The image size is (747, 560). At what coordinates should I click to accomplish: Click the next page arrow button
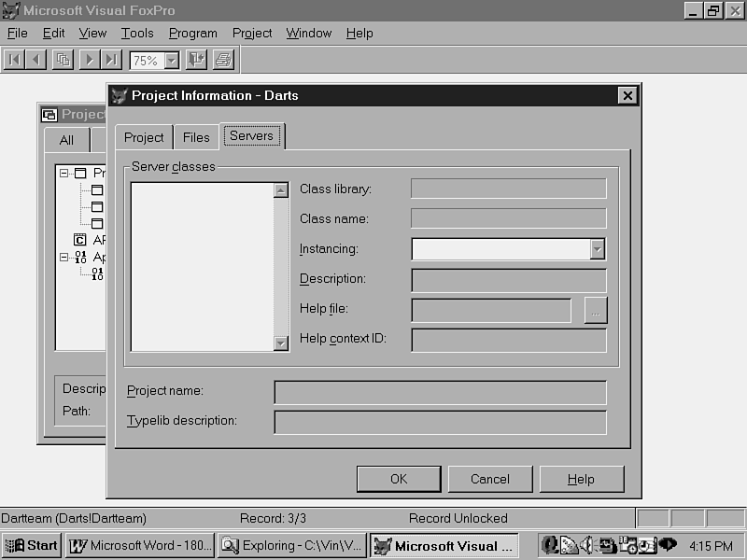(89, 60)
